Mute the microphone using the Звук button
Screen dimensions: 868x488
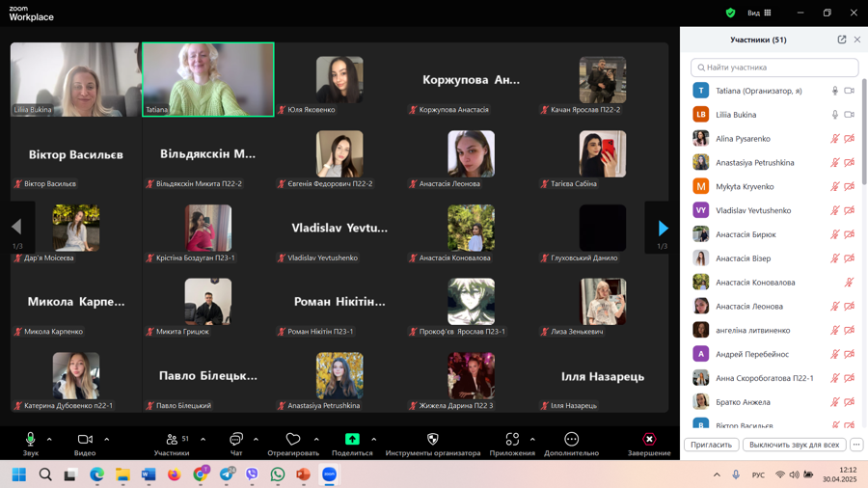point(31,444)
